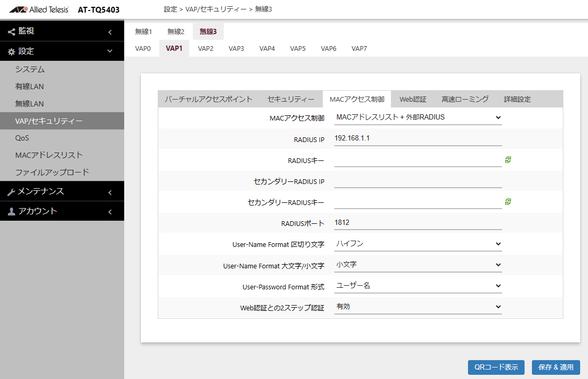The image size is (588, 379).
Task: Open the バーチャルアクセスポイント tab
Action: [209, 99]
